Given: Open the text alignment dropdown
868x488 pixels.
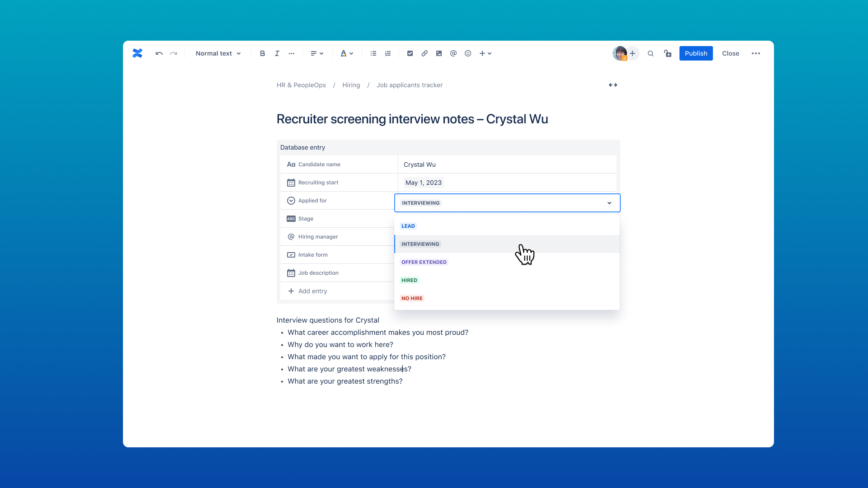Looking at the screenshot, I should (x=316, y=53).
